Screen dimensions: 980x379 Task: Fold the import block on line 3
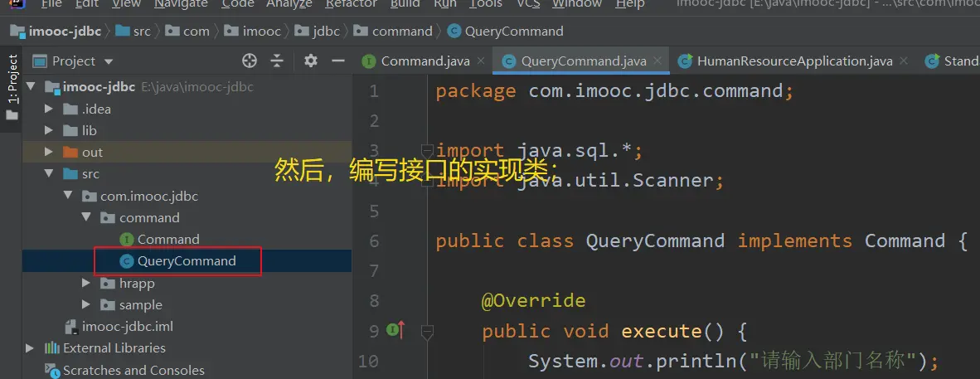click(x=428, y=150)
